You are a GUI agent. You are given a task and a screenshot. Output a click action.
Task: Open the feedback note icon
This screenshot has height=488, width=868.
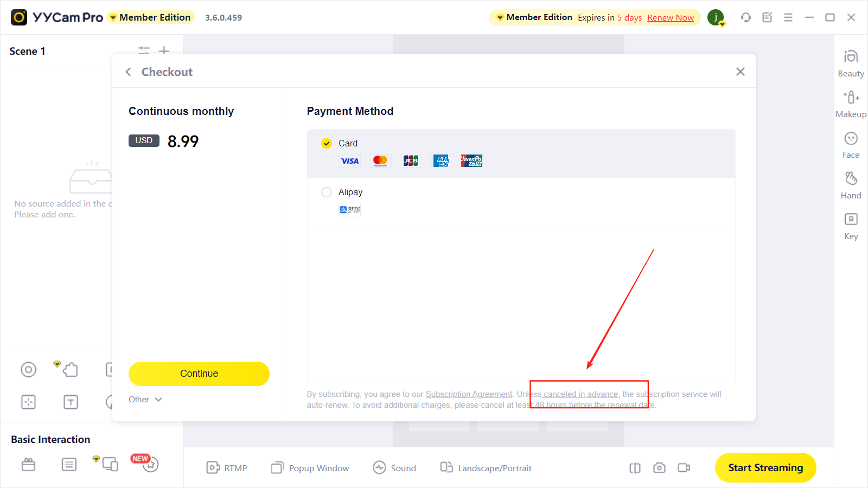(767, 17)
